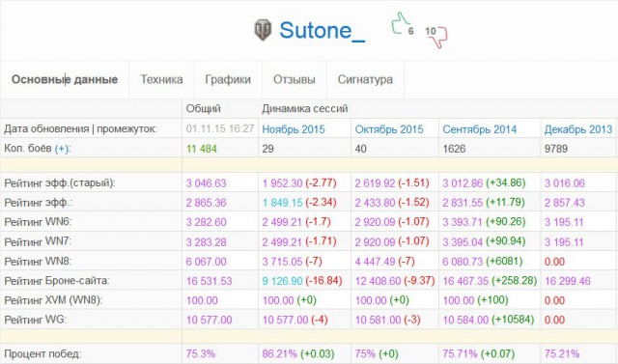
Task: Open the Sutone_ player name link
Action: 322,30
